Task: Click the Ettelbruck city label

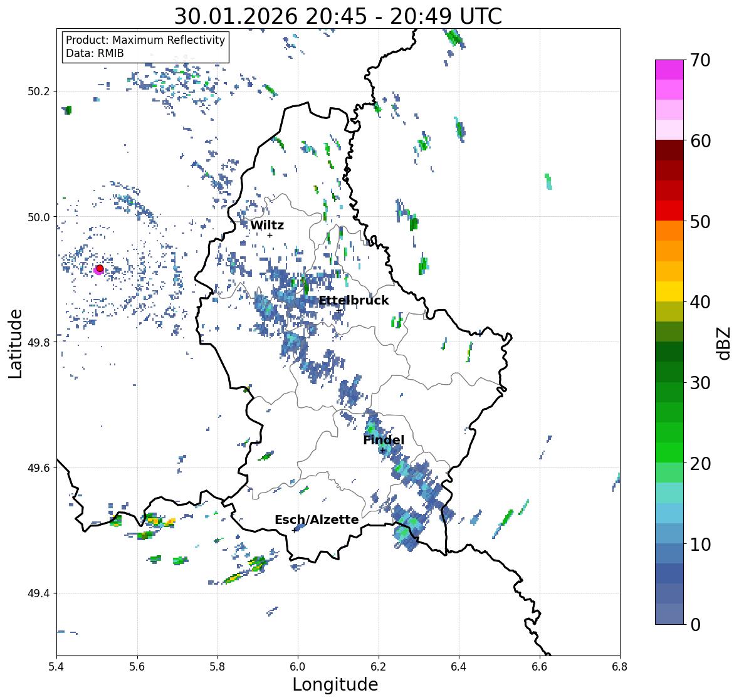Action: [354, 301]
